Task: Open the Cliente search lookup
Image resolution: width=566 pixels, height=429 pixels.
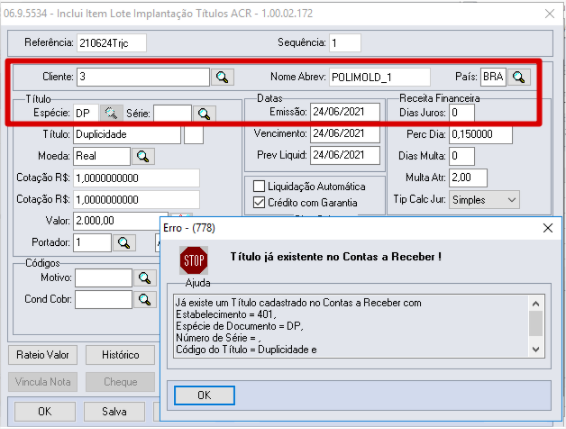Action: coord(222,77)
